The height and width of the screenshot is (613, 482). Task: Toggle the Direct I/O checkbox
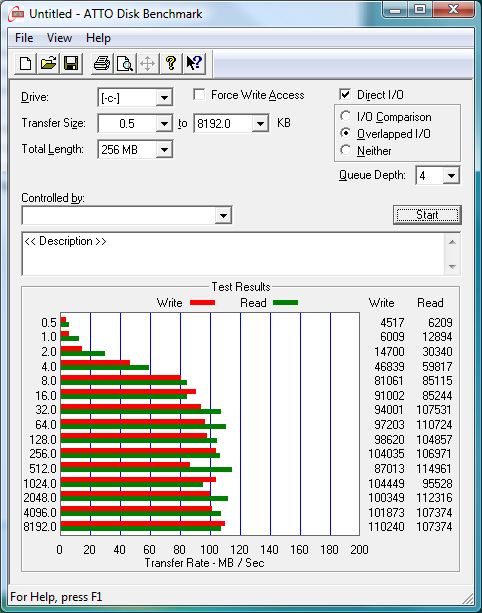pos(345,95)
